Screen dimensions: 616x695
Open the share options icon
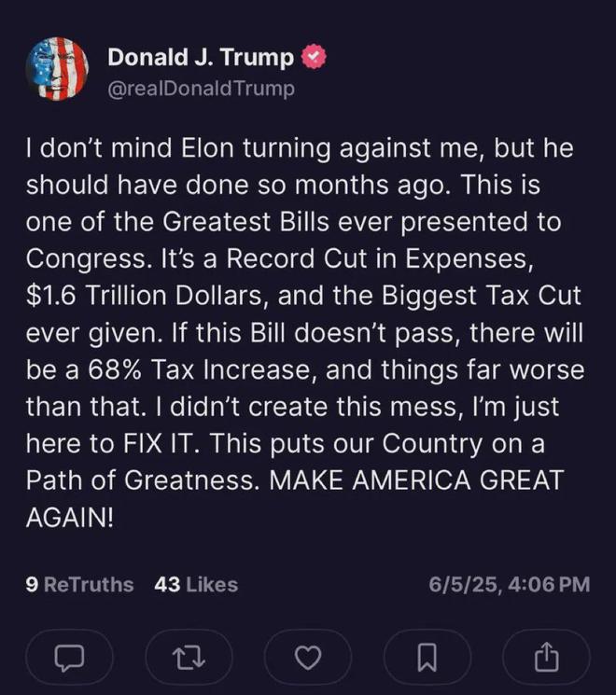click(x=546, y=659)
